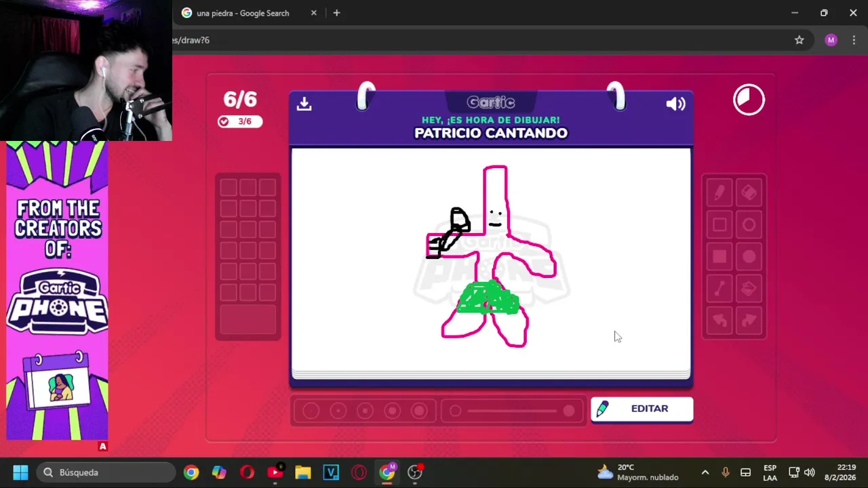The image size is (868, 488).
Task: Open Opera browser red icon in taskbar
Action: (247, 472)
